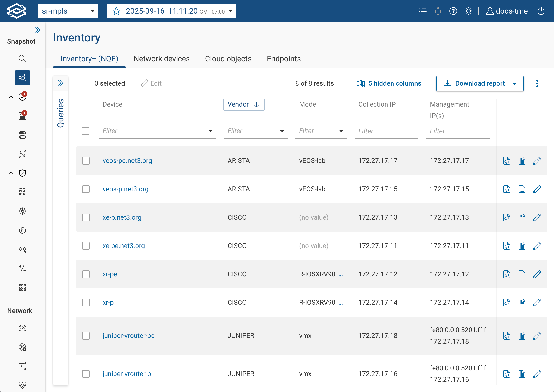Open edit pencil icon for veos-pe.net3.org row
The height and width of the screenshot is (392, 554).
(537, 161)
